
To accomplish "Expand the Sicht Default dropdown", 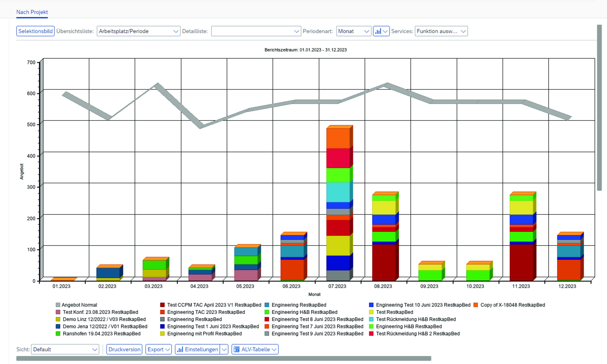I will 65,349.
